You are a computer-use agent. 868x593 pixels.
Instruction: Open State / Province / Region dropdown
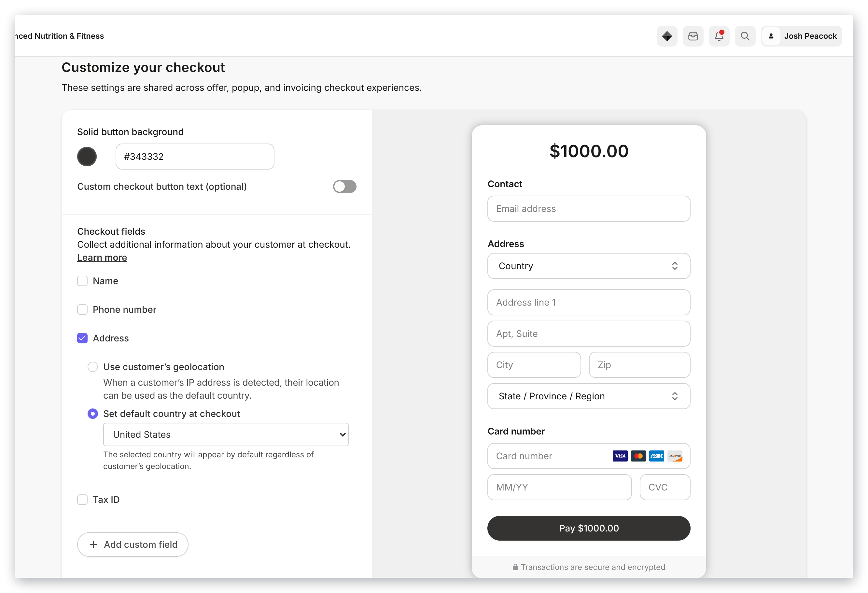click(x=589, y=396)
